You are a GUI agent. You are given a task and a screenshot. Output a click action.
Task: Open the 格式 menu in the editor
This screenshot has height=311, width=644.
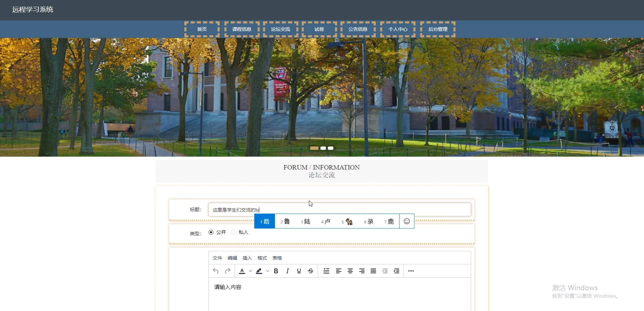pos(262,258)
